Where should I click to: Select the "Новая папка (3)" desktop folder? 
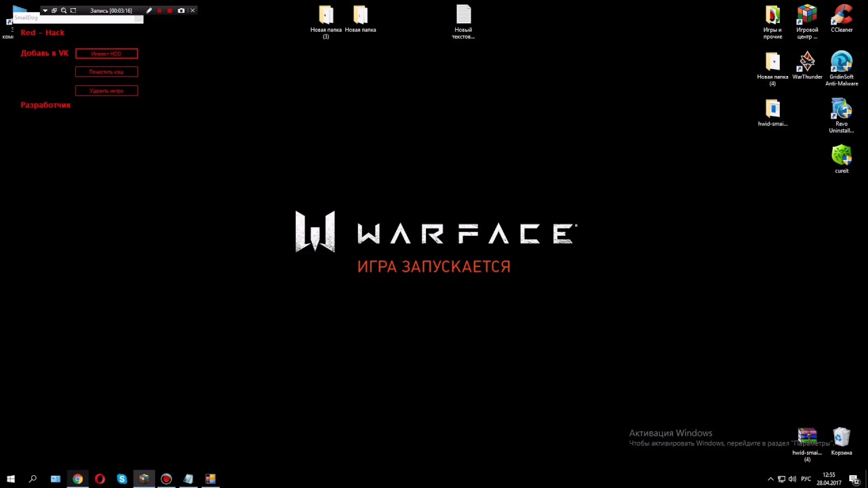click(325, 22)
